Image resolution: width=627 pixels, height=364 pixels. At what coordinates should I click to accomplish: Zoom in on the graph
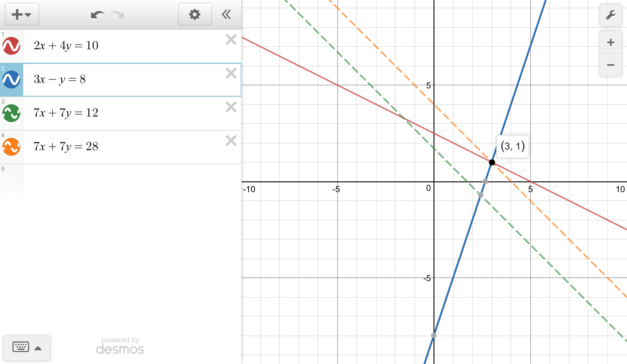(x=610, y=42)
